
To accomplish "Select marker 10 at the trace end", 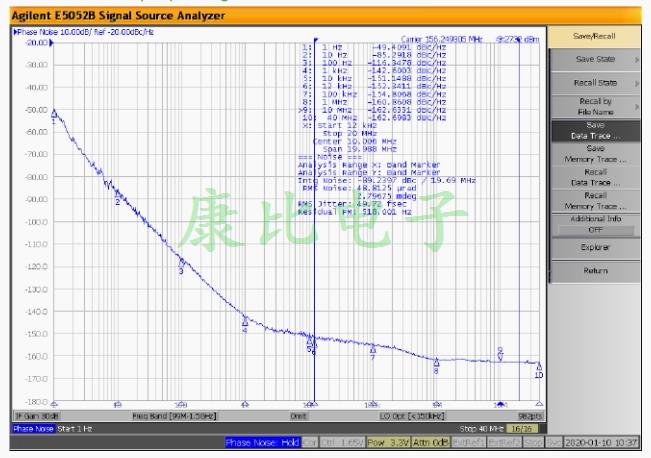I will [539, 366].
